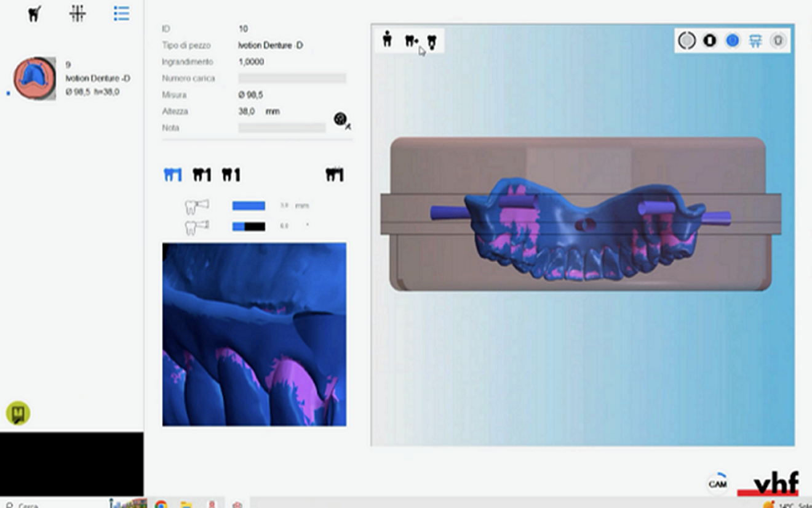The height and width of the screenshot is (508, 812).
Task: Toggle the fixture holder display icon
Action: [x=755, y=40]
